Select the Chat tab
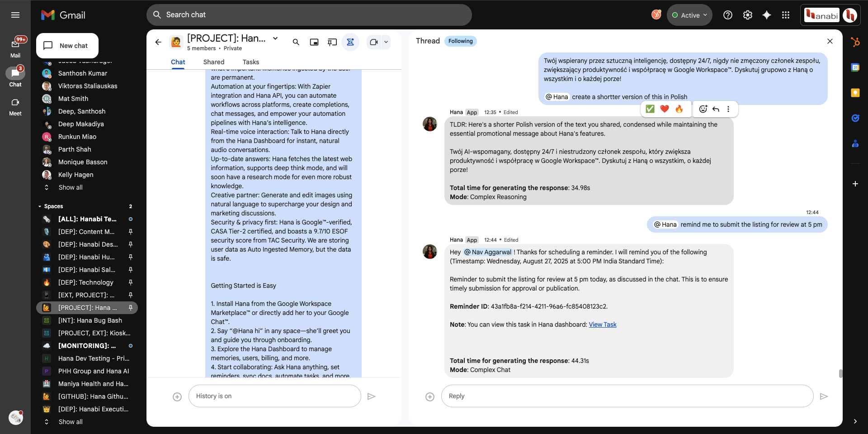 pyautogui.click(x=178, y=62)
